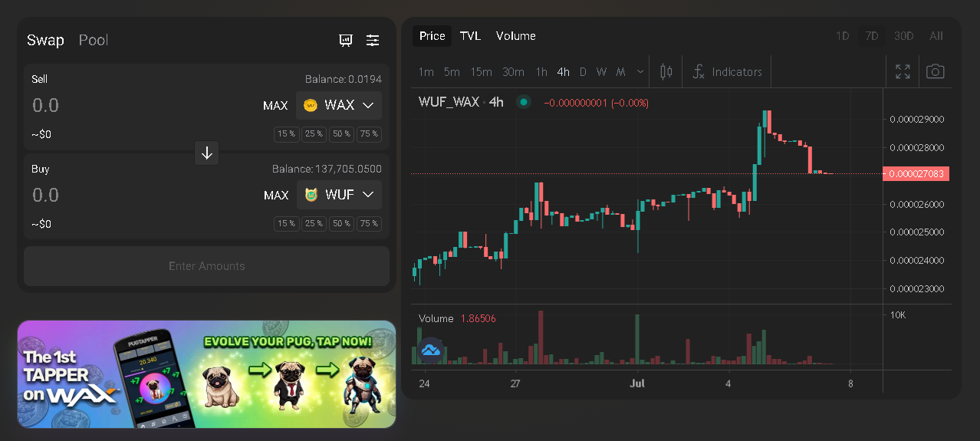Choose the 30m candle interval
This screenshot has height=441, width=980.
tap(513, 72)
